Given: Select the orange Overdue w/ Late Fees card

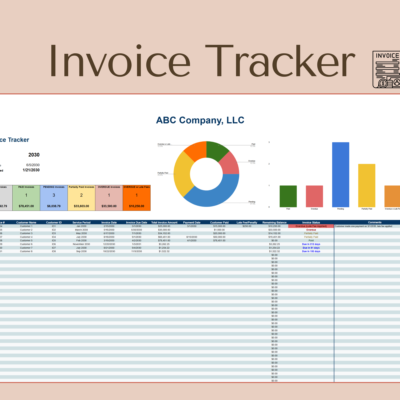Looking at the screenshot, I should pos(137,198).
